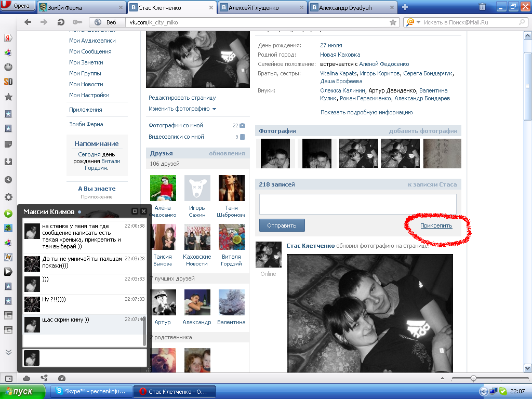Open the history clock sidebar icon
Screen dimensions: 532x399
[x=8, y=180]
